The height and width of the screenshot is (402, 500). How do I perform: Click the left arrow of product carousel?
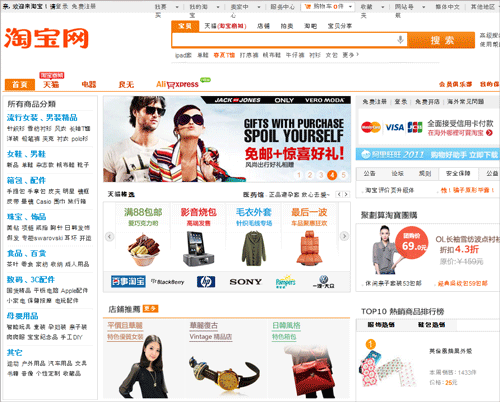coord(109,236)
